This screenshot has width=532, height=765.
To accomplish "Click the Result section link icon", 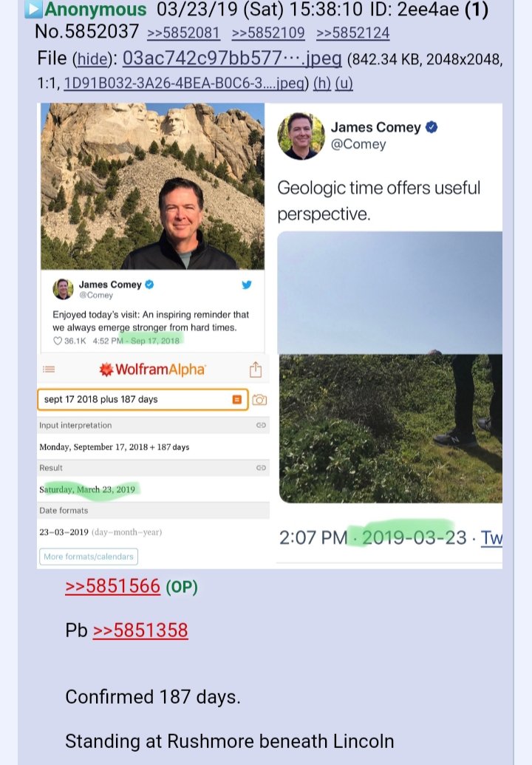I will (261, 468).
